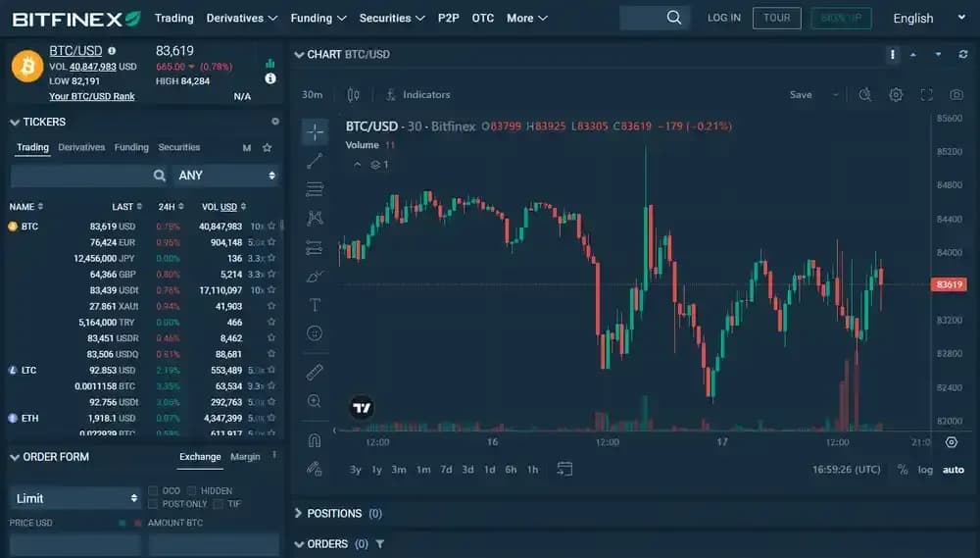The width and height of the screenshot is (980, 558).
Task: Enable the HIDDEN order checkbox
Action: (192, 490)
